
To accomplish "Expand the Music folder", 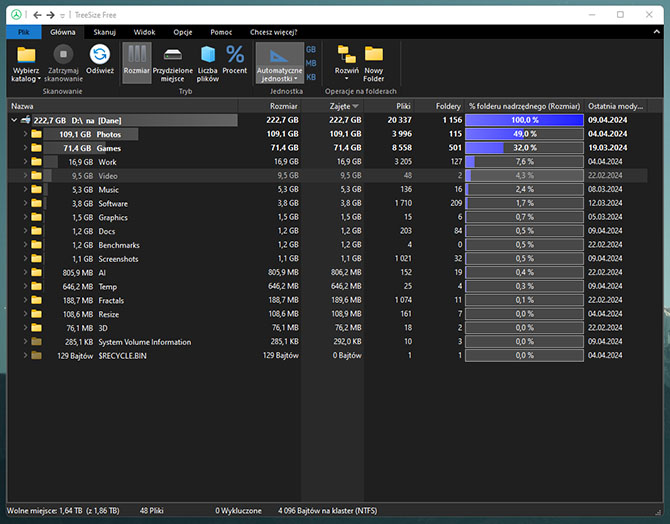I will (x=25, y=189).
